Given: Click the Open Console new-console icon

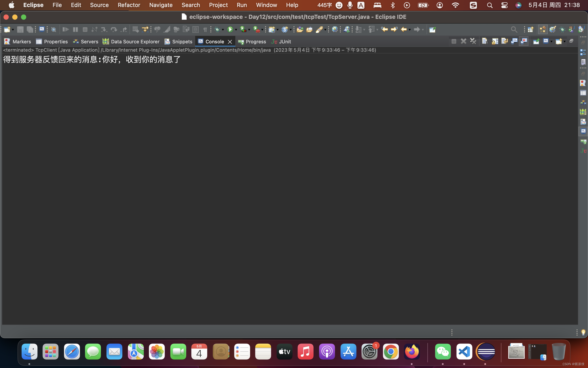Looking at the screenshot, I should pyautogui.click(x=559, y=41).
